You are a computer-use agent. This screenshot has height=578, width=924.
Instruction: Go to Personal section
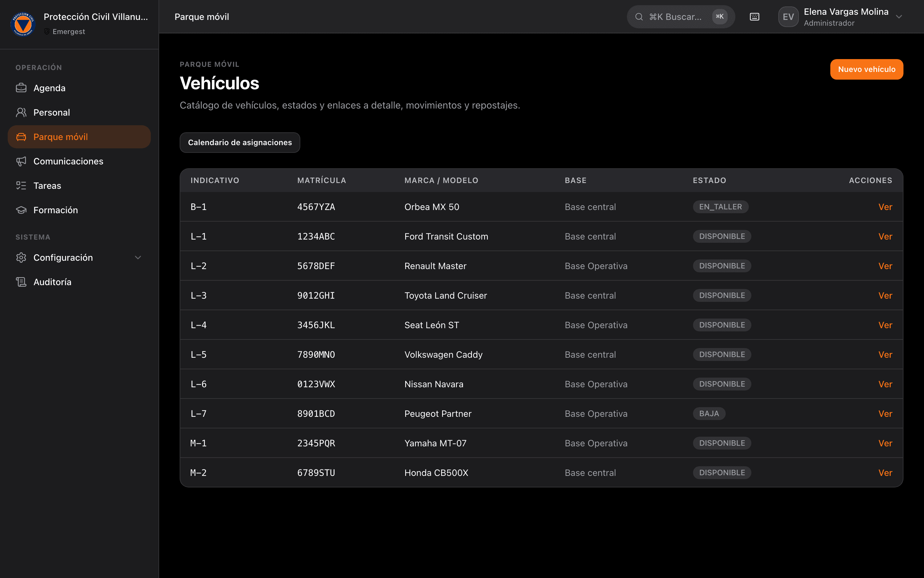[x=79, y=112]
